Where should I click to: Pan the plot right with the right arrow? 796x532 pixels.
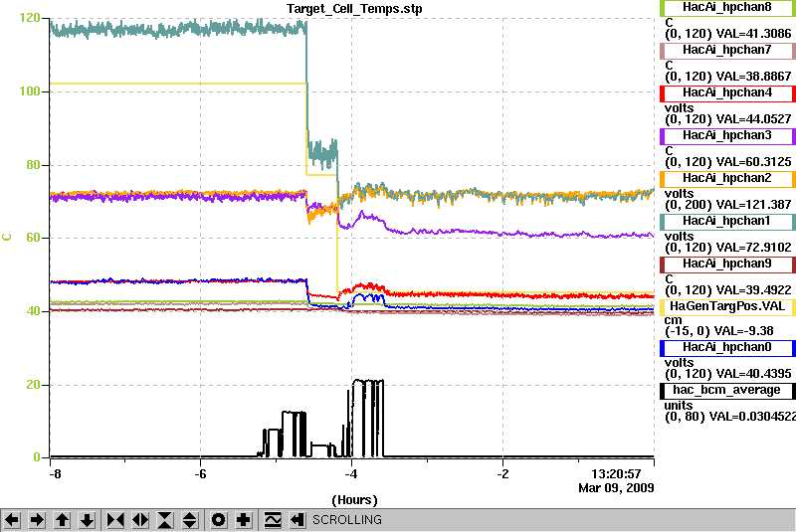pos(37,520)
